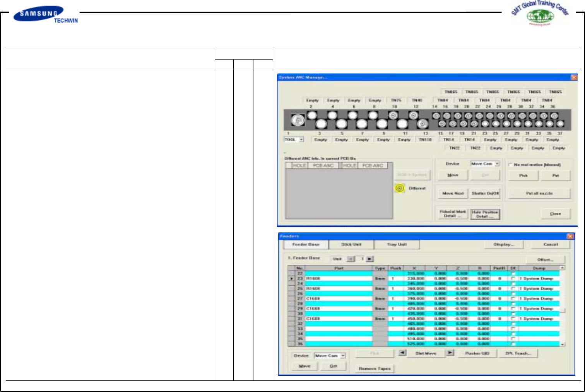Select the TN75 nozzle at hole 10

pyautogui.click(x=393, y=115)
